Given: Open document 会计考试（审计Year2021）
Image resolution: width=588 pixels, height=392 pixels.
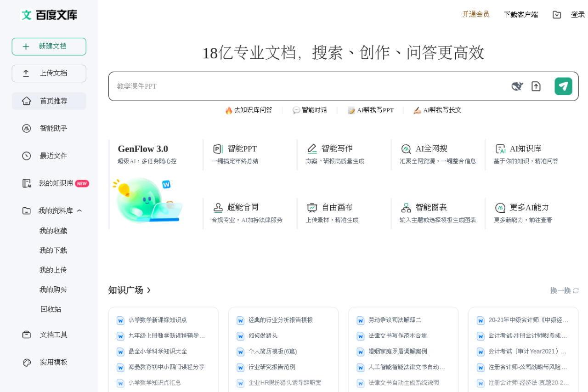Looking at the screenshot, I should (x=528, y=352).
